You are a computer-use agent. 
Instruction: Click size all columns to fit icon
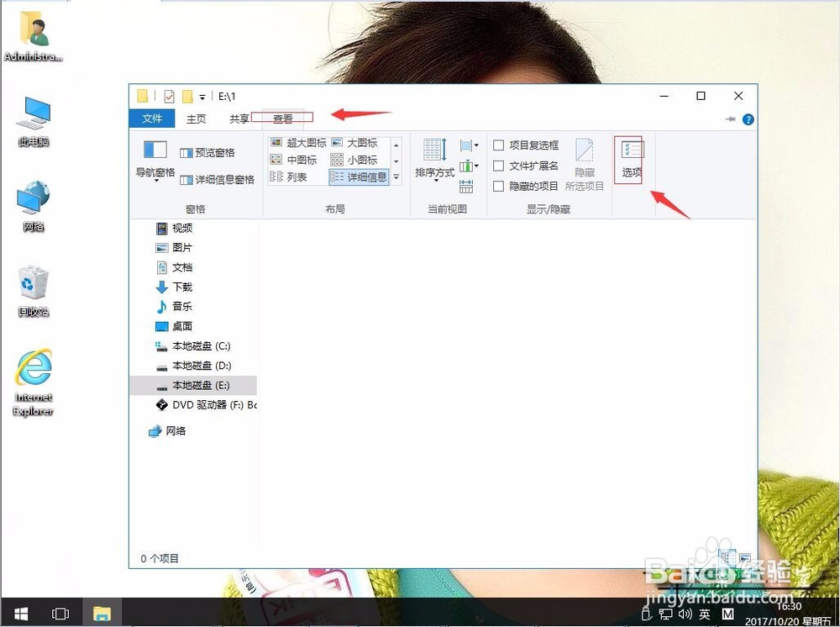pyautogui.click(x=466, y=187)
